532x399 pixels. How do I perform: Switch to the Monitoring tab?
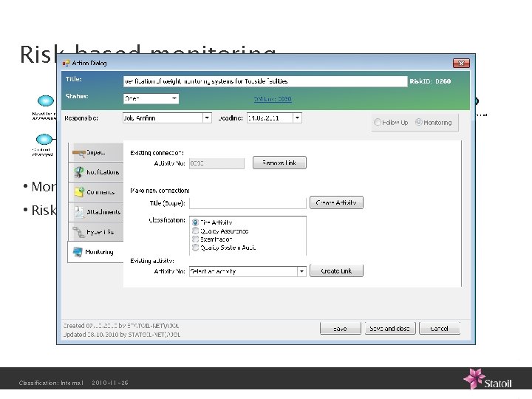pyautogui.click(x=95, y=252)
